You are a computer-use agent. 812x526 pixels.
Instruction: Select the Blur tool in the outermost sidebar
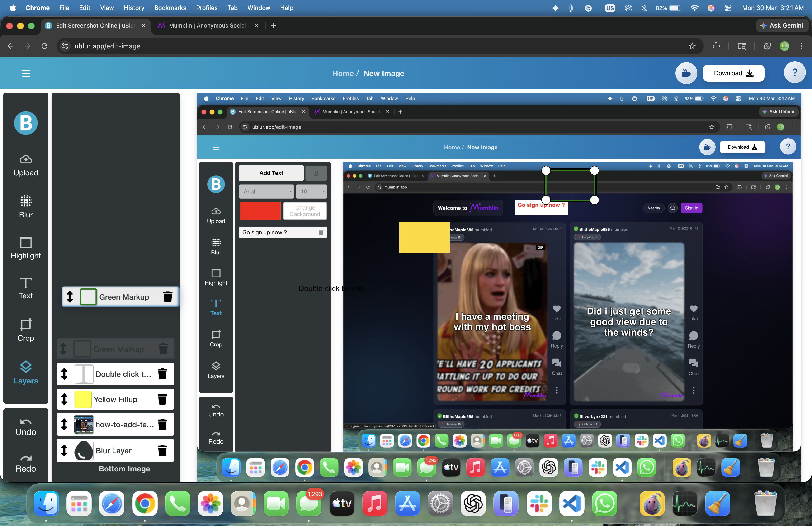point(26,207)
